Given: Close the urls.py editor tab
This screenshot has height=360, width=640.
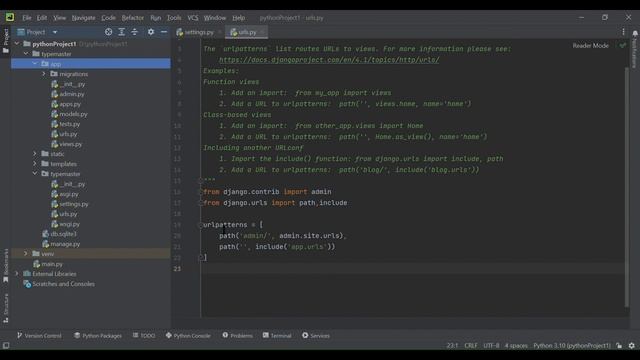Looking at the screenshot, I should [x=262, y=32].
